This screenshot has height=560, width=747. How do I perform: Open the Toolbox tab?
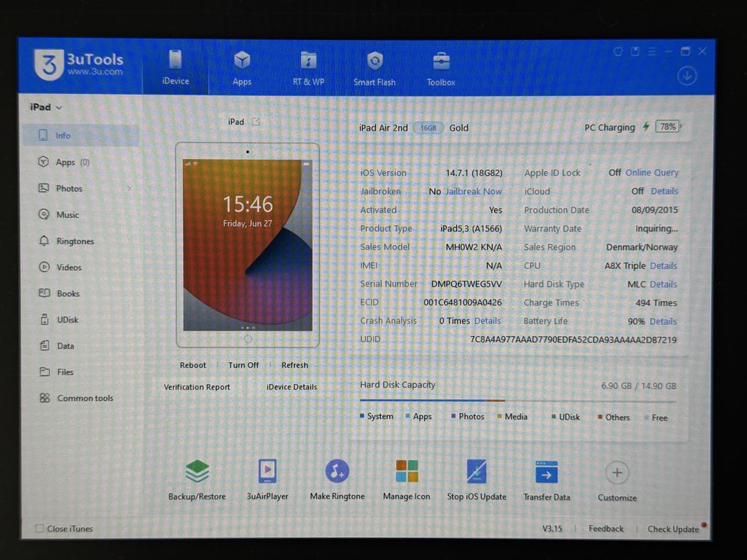[441, 69]
